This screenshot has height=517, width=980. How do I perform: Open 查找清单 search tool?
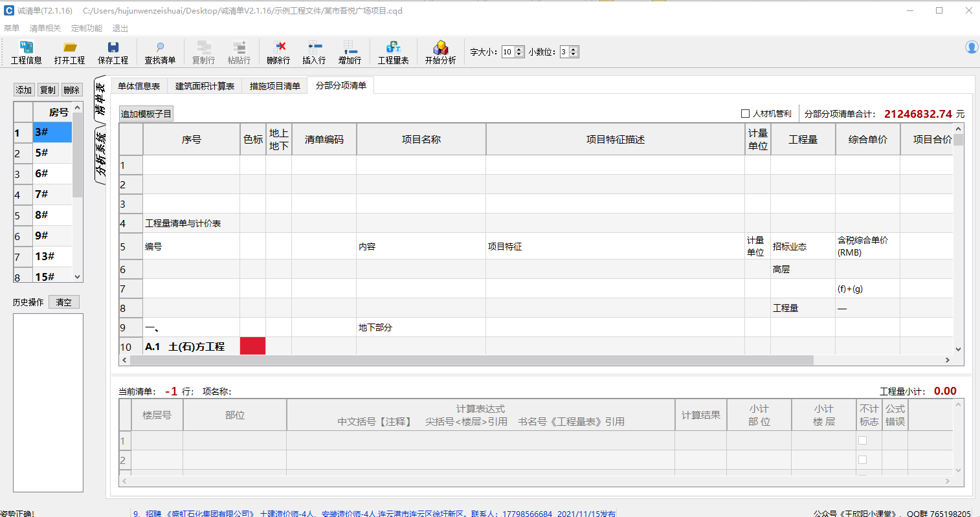[x=160, y=52]
